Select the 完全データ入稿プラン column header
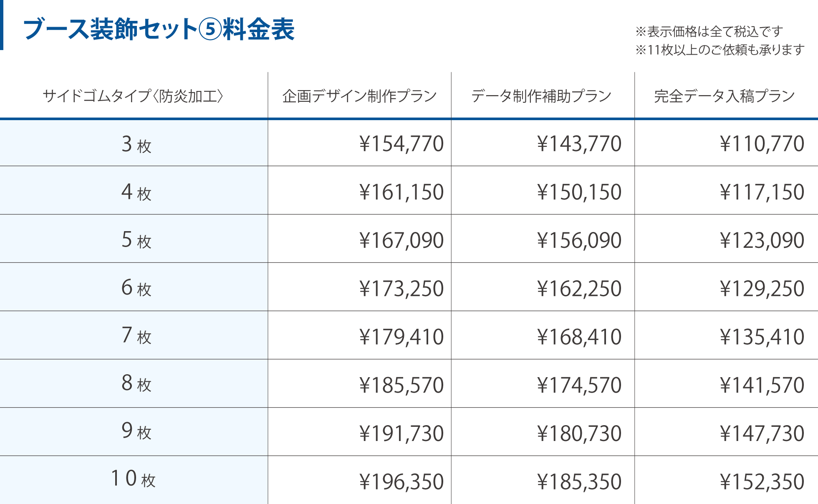The height and width of the screenshot is (504, 818). point(725,96)
